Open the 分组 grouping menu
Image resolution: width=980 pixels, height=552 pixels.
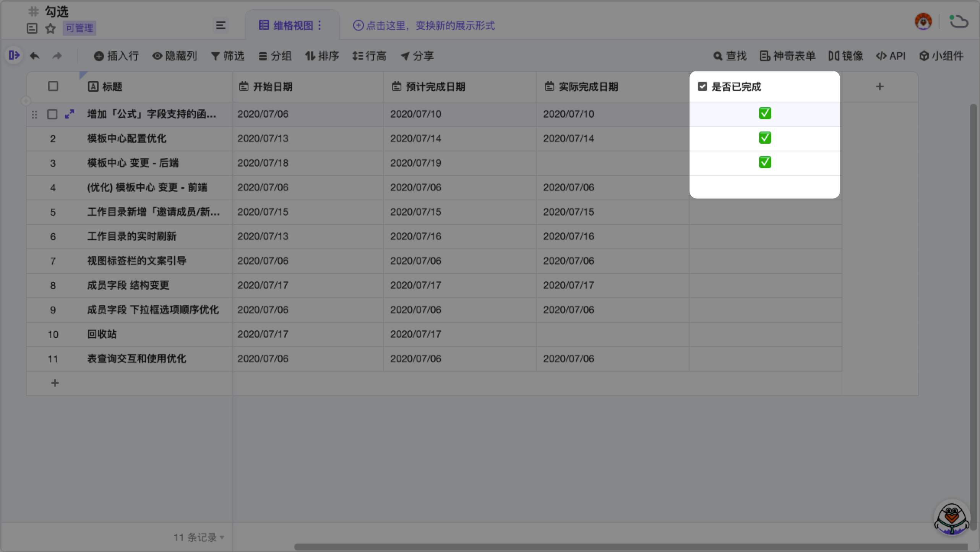(275, 56)
